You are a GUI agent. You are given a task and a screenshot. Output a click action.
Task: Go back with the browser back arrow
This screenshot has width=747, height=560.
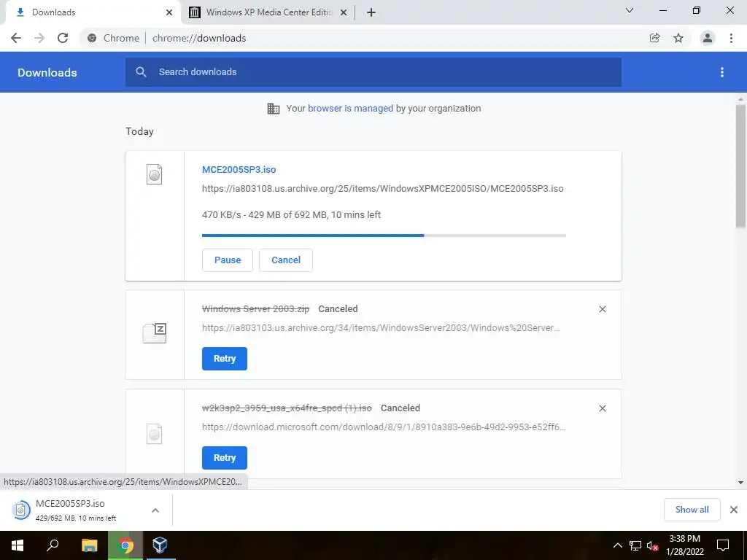tap(16, 38)
